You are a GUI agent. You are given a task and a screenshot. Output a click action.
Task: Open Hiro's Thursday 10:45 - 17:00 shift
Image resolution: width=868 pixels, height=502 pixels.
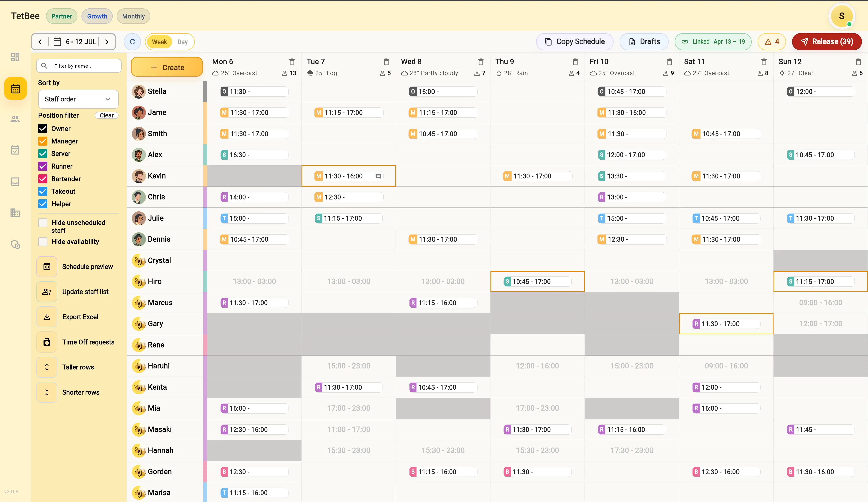click(537, 281)
